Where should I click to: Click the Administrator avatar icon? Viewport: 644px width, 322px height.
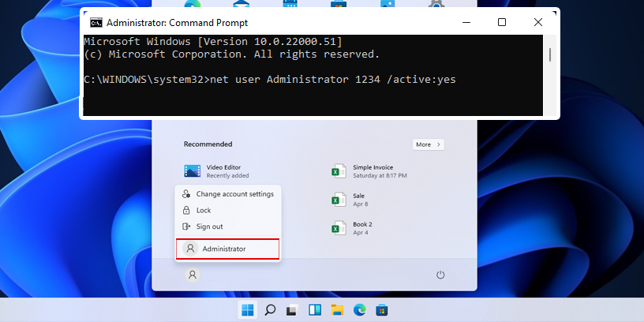(x=190, y=249)
